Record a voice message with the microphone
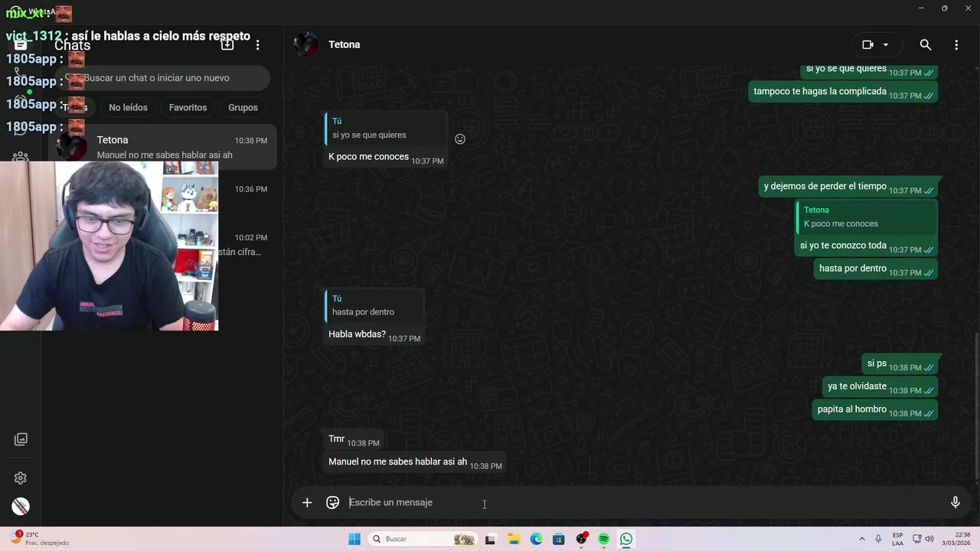 [955, 503]
